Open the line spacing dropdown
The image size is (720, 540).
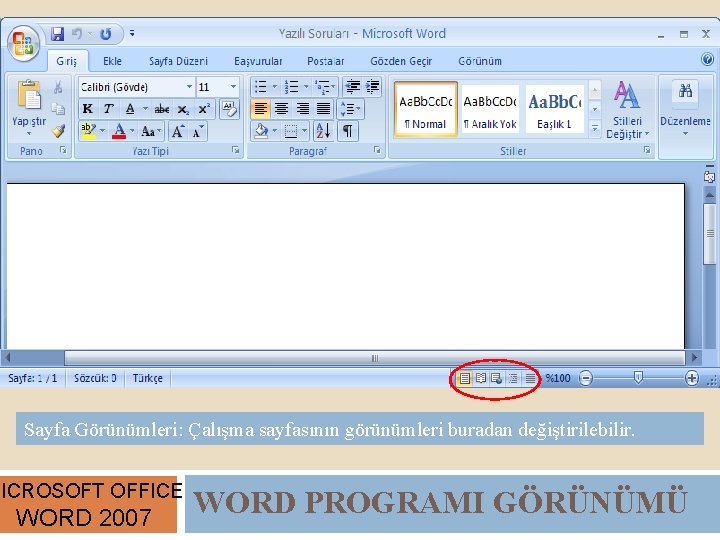point(351,109)
